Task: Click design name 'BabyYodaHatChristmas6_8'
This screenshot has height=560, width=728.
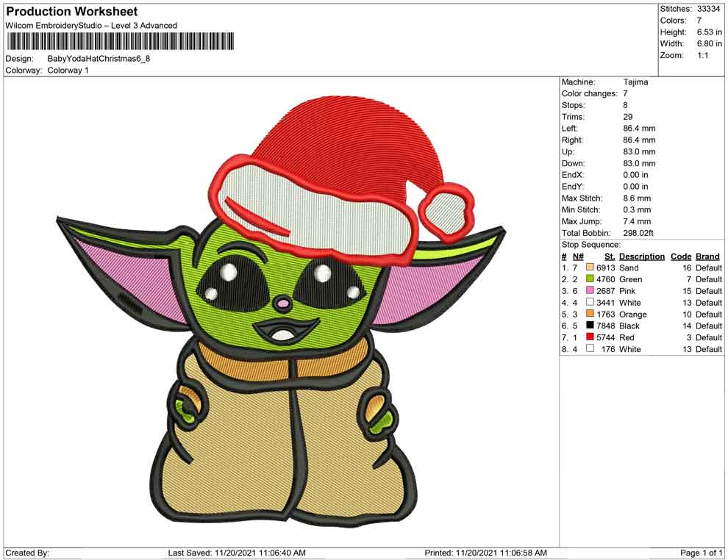Action: [x=99, y=59]
